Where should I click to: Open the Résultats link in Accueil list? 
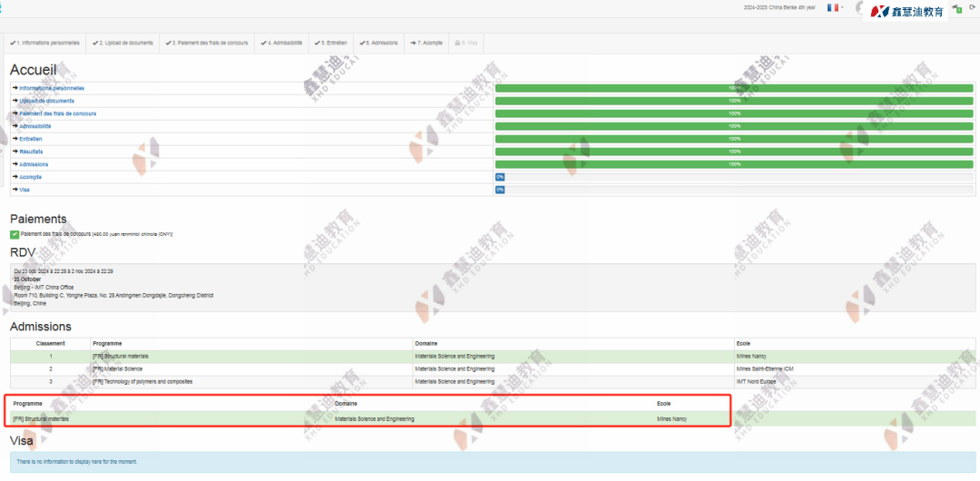[x=31, y=152]
